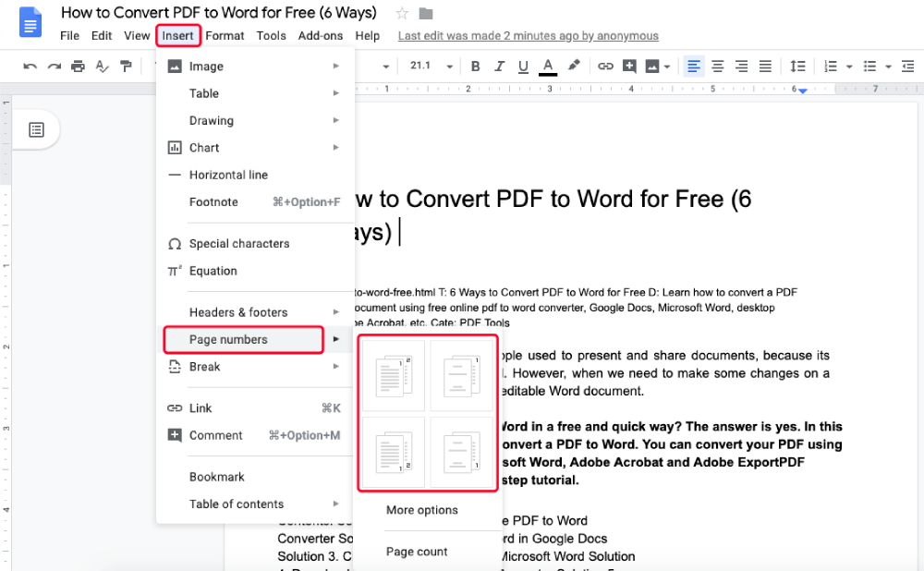Open the Format menu
The width and height of the screenshot is (924, 571).
pyautogui.click(x=225, y=36)
